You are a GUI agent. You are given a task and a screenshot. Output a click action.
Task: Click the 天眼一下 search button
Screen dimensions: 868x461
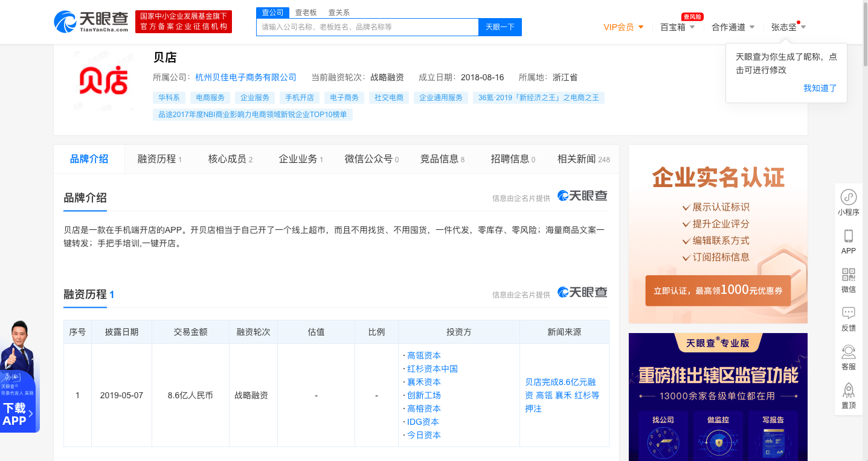[500, 27]
